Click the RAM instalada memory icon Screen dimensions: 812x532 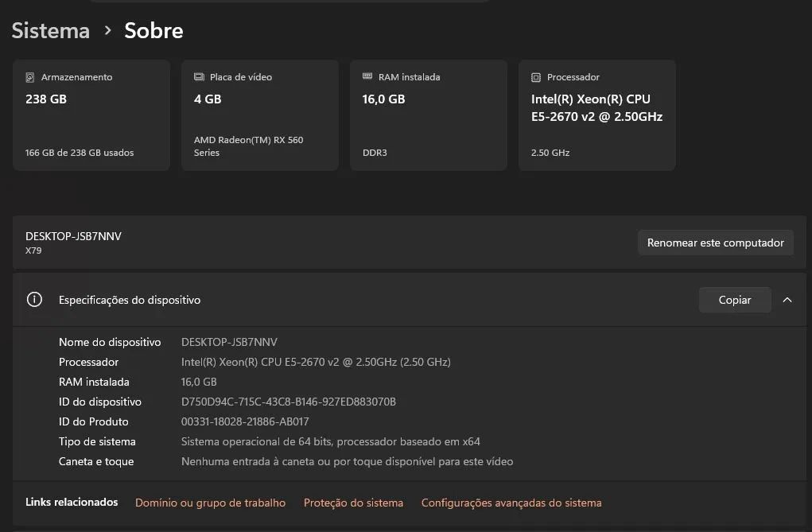(367, 76)
